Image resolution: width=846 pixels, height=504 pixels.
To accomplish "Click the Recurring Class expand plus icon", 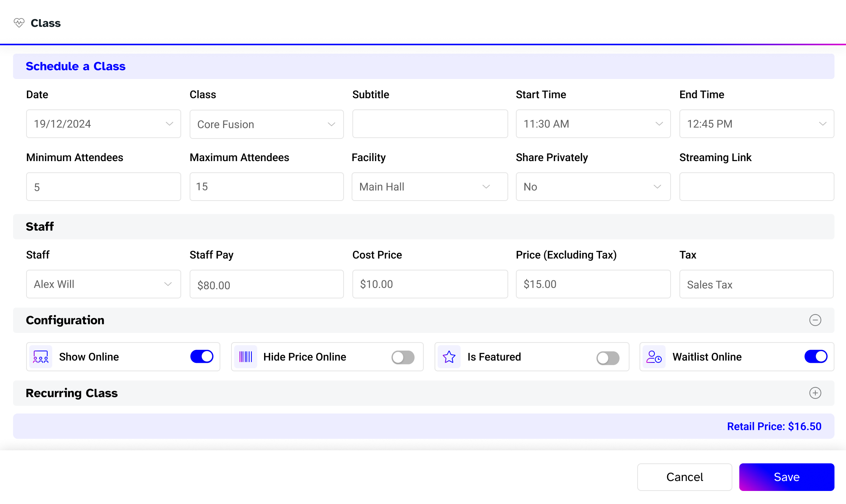I will (x=815, y=393).
